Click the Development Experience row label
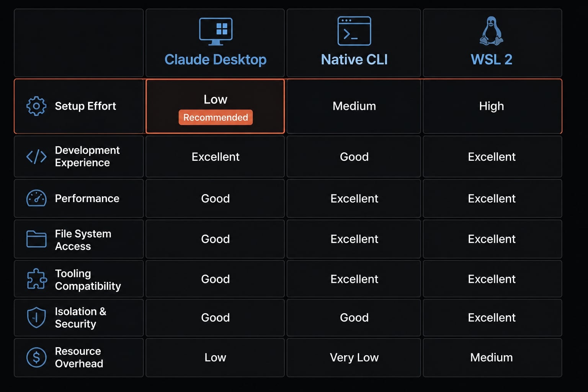Image resolution: width=588 pixels, height=392 pixels. pyautogui.click(x=87, y=156)
